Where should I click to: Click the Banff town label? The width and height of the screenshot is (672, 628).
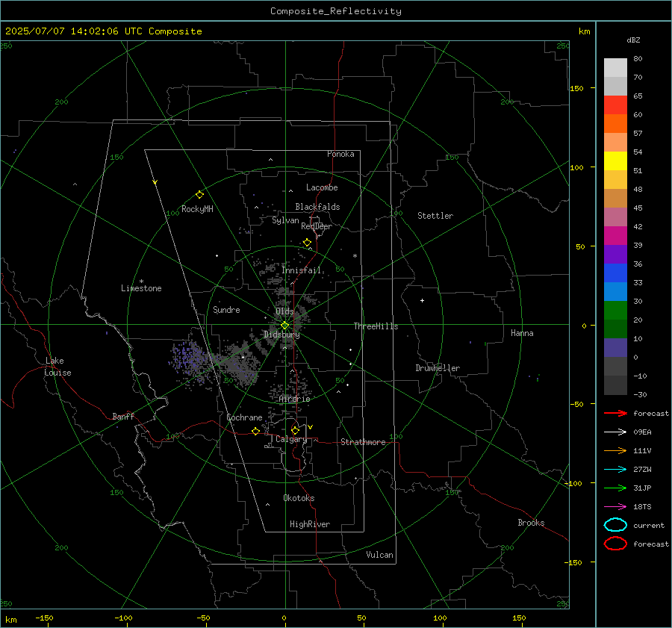(123, 417)
